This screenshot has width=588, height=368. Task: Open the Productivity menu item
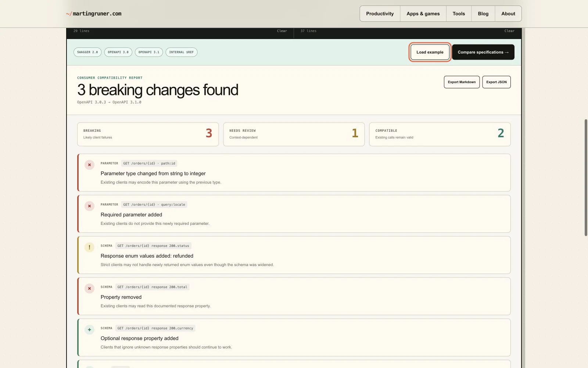coord(380,14)
